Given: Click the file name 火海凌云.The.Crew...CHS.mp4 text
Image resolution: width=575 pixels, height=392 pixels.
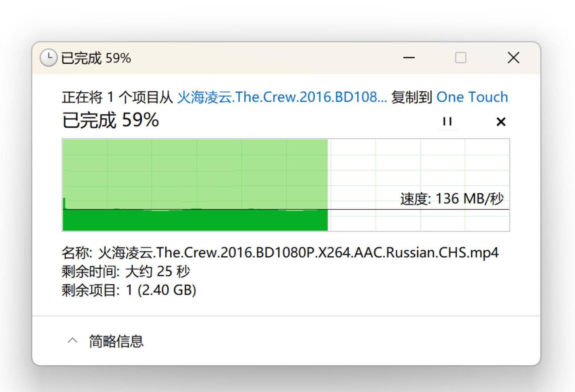Looking at the screenshot, I should 298,253.
